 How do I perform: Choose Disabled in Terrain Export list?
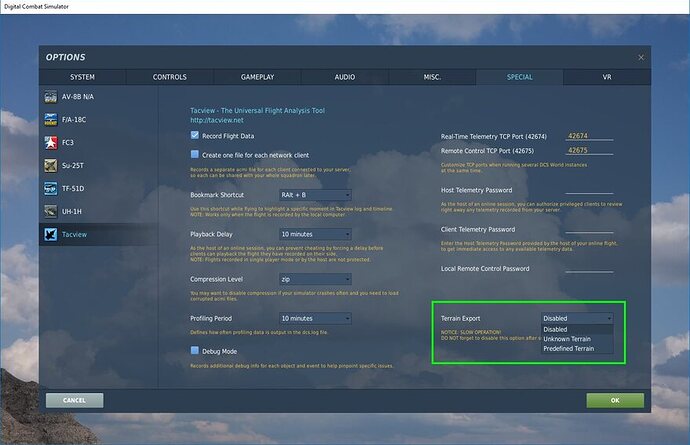click(577, 329)
